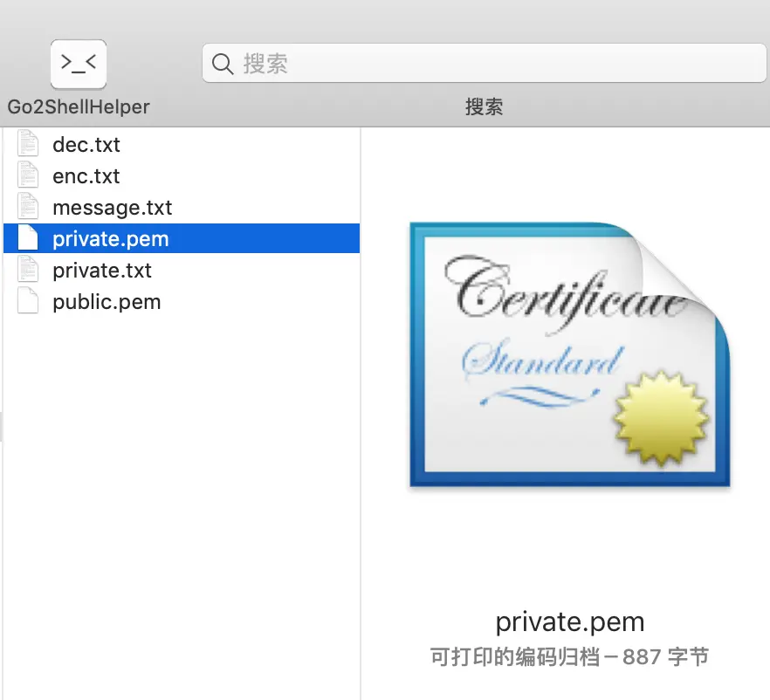The image size is (770, 700).
Task: Click the magnifying glass in the search field
Action: tap(223, 63)
